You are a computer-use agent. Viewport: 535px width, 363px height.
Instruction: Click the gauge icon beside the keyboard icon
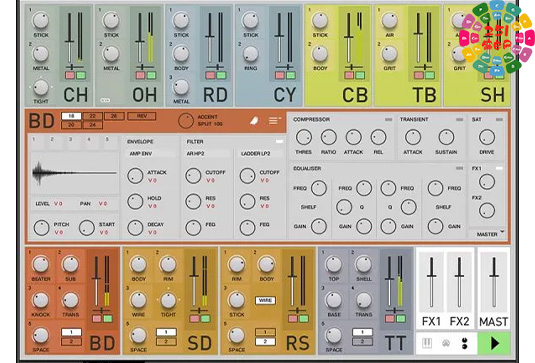coord(446,343)
